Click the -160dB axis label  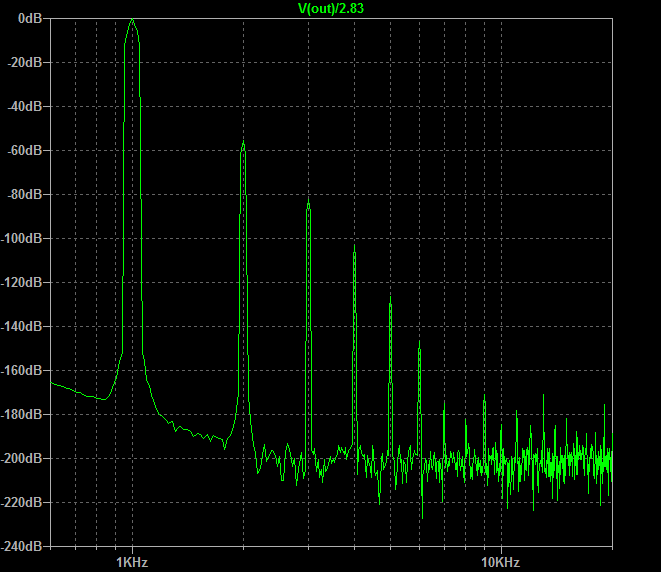(x=21, y=371)
